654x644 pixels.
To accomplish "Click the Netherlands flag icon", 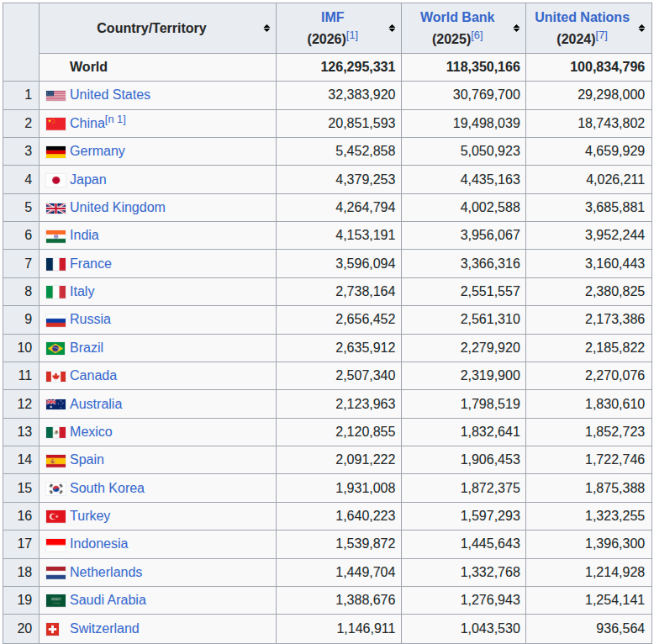I will 55,573.
